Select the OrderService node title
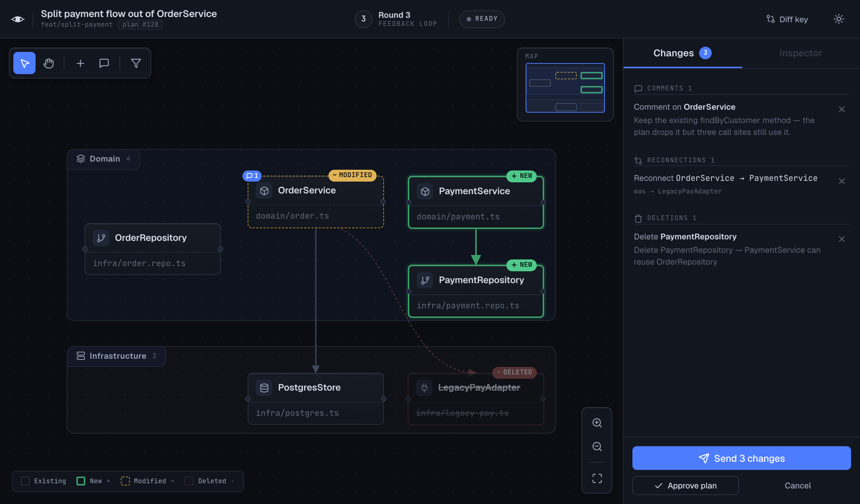The image size is (860, 504). pyautogui.click(x=307, y=190)
